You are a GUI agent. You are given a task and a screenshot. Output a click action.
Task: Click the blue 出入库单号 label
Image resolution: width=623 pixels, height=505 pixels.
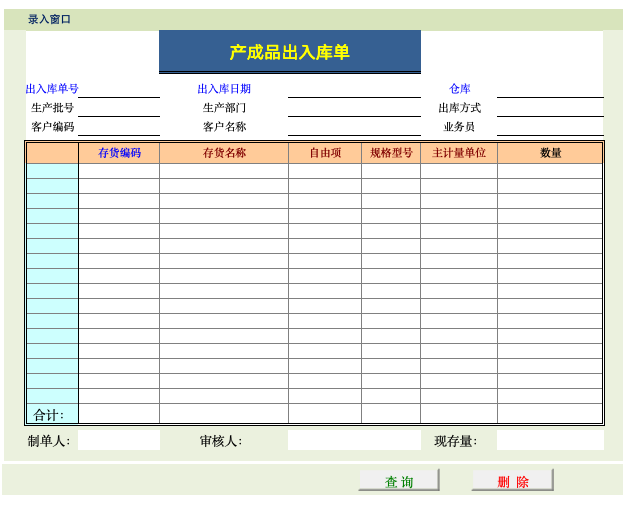pyautogui.click(x=52, y=89)
